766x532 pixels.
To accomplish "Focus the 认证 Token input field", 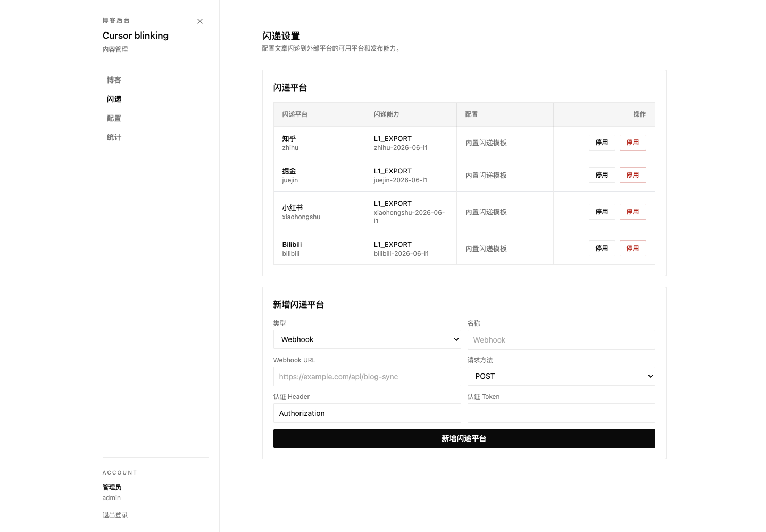I will point(561,413).
